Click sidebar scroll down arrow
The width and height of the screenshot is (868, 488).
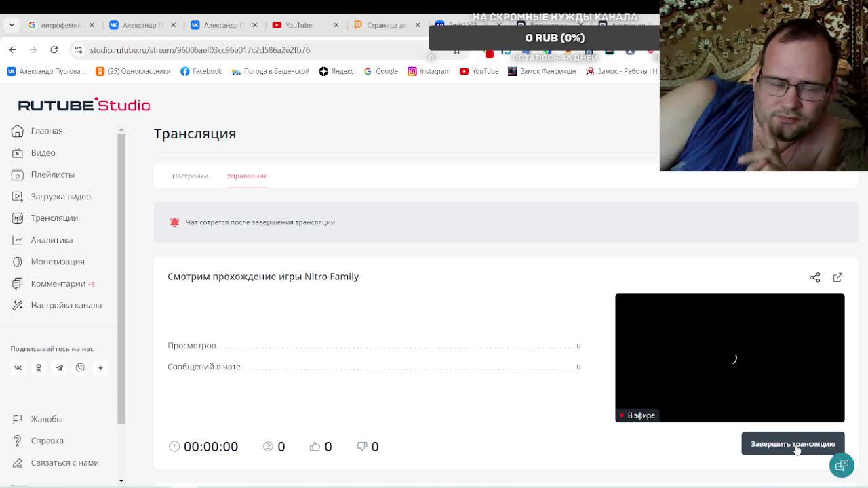[x=121, y=480]
